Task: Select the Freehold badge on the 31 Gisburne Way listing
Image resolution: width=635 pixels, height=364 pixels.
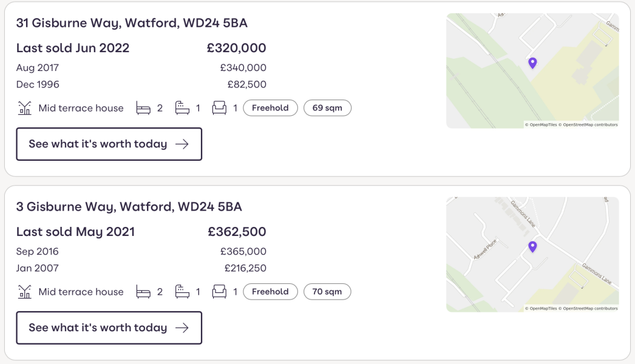Action: 270,107
